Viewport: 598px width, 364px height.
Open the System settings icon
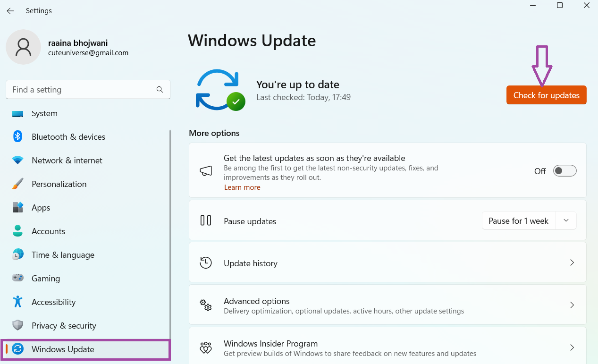point(17,113)
